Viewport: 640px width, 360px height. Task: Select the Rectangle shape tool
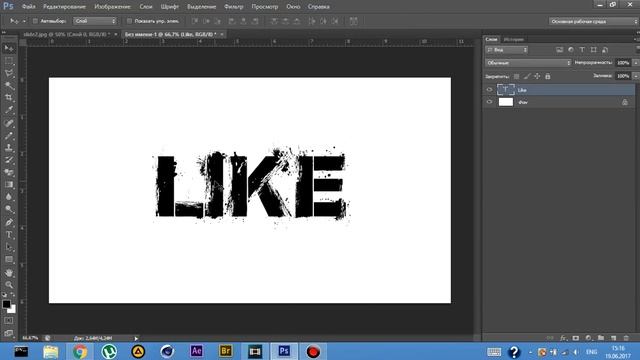[x=9, y=260]
